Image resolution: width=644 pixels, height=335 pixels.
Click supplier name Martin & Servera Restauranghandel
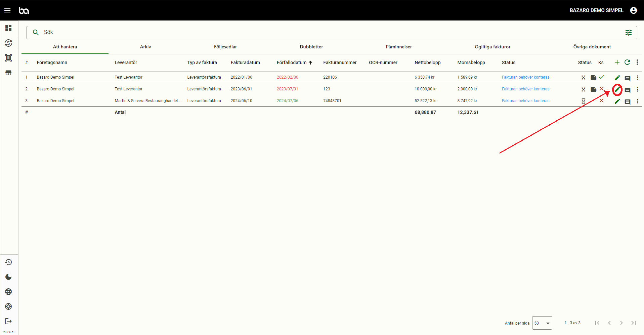click(x=148, y=101)
